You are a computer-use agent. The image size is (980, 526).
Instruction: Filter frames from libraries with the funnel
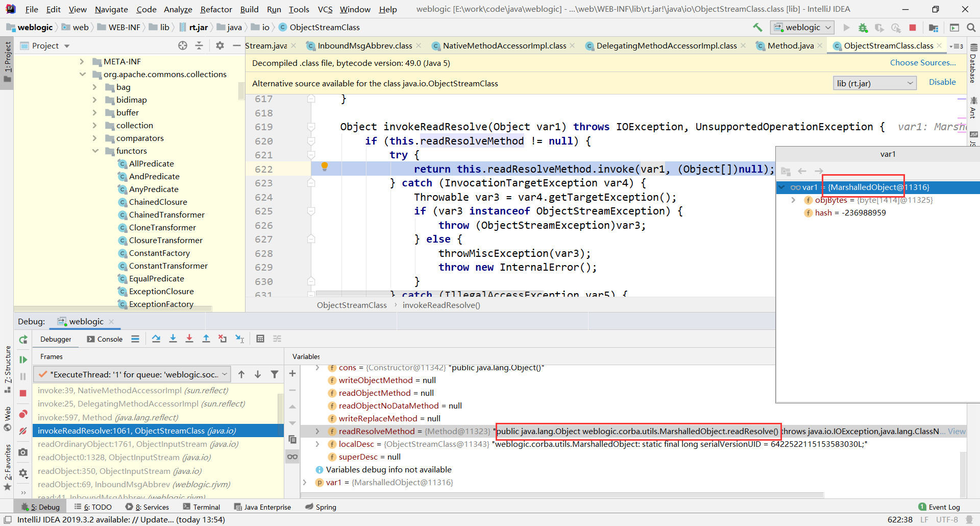275,374
